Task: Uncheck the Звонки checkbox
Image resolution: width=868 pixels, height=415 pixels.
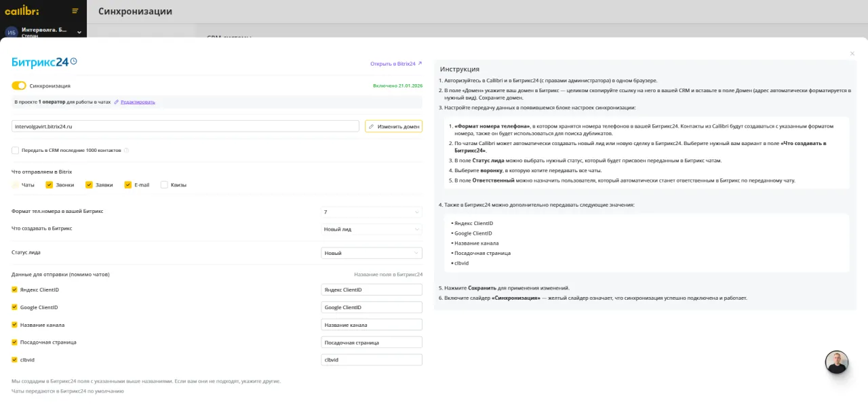Action: coord(49,184)
